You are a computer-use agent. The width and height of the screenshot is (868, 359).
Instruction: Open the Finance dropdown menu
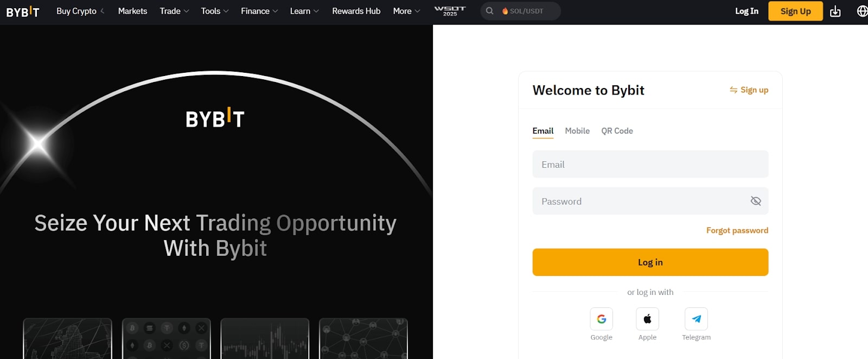click(x=259, y=11)
